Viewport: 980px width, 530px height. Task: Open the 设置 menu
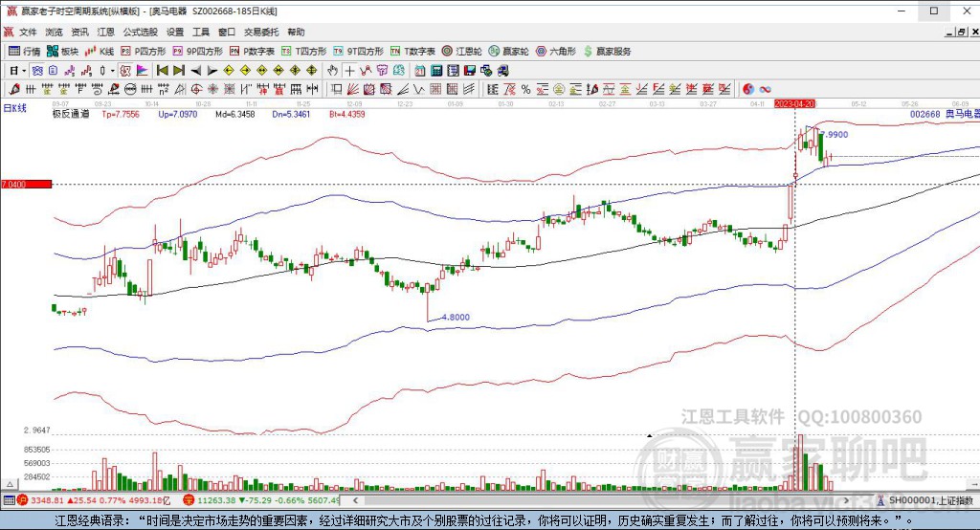click(175, 32)
